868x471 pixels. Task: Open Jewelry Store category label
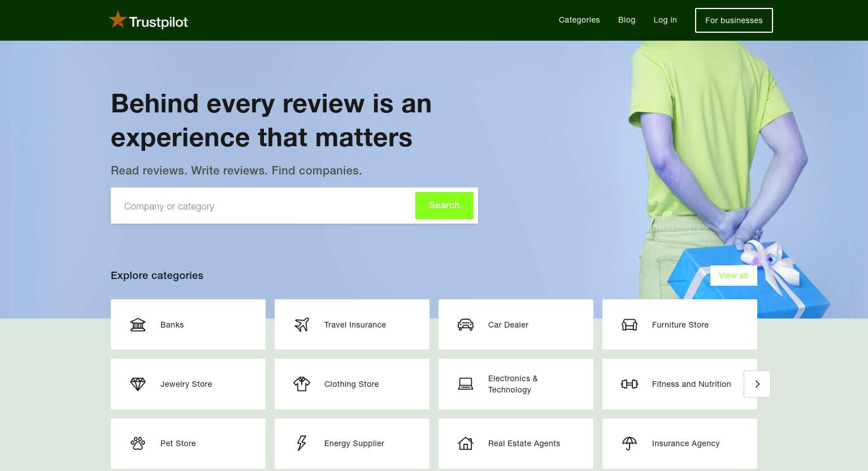click(x=186, y=384)
